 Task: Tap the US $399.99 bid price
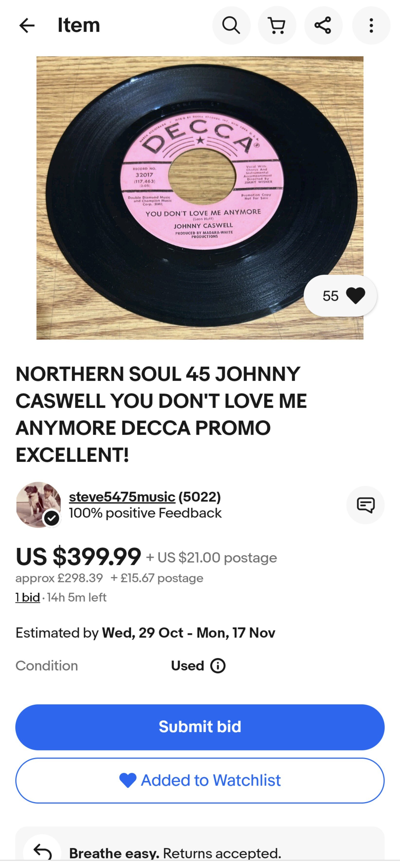pos(78,557)
